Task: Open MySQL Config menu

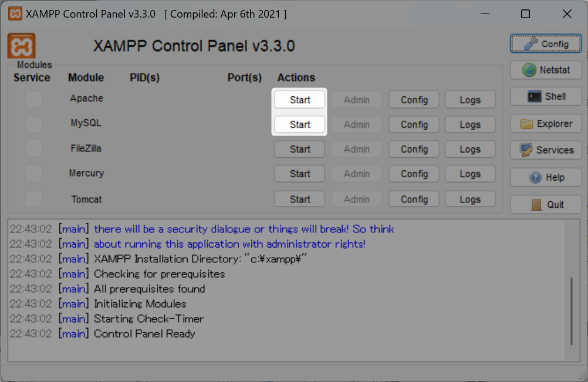Action: coord(414,124)
